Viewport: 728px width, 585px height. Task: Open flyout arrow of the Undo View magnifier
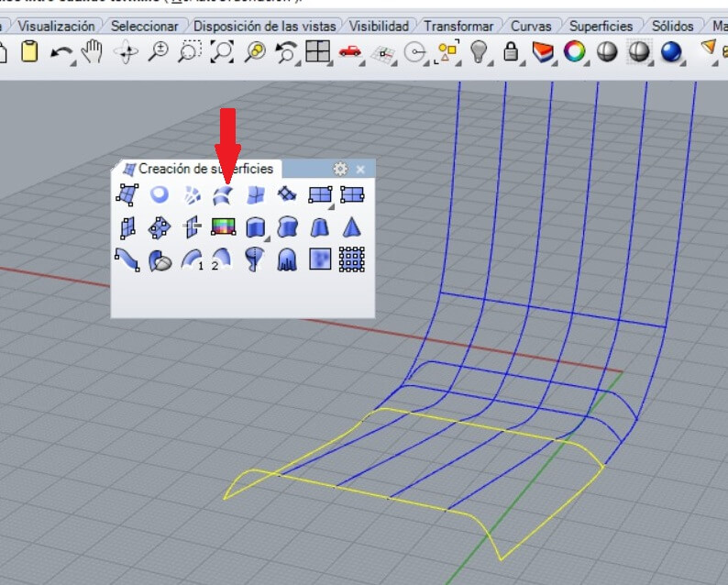point(296,63)
